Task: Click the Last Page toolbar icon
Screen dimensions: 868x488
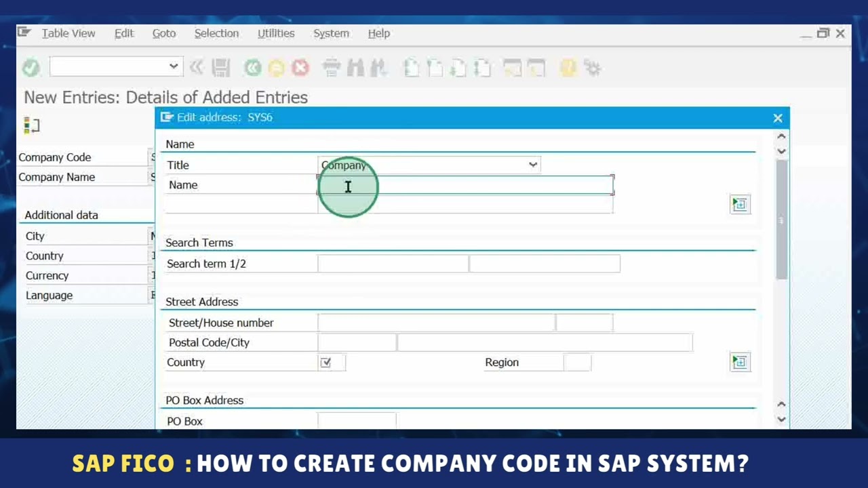Action: pos(482,67)
